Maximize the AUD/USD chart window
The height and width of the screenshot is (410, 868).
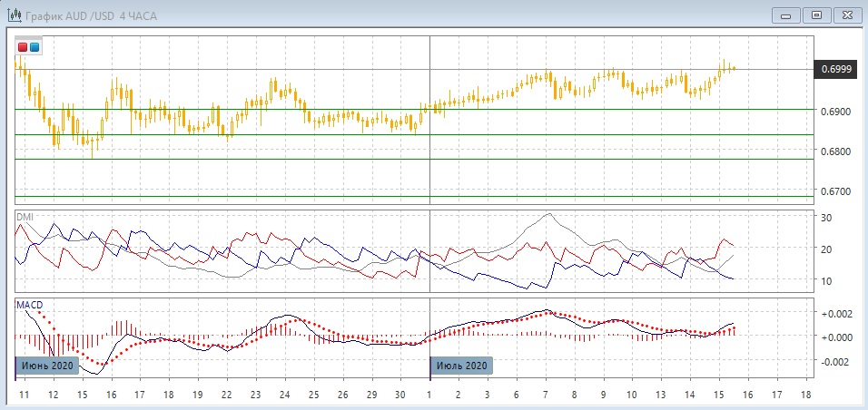(x=816, y=15)
